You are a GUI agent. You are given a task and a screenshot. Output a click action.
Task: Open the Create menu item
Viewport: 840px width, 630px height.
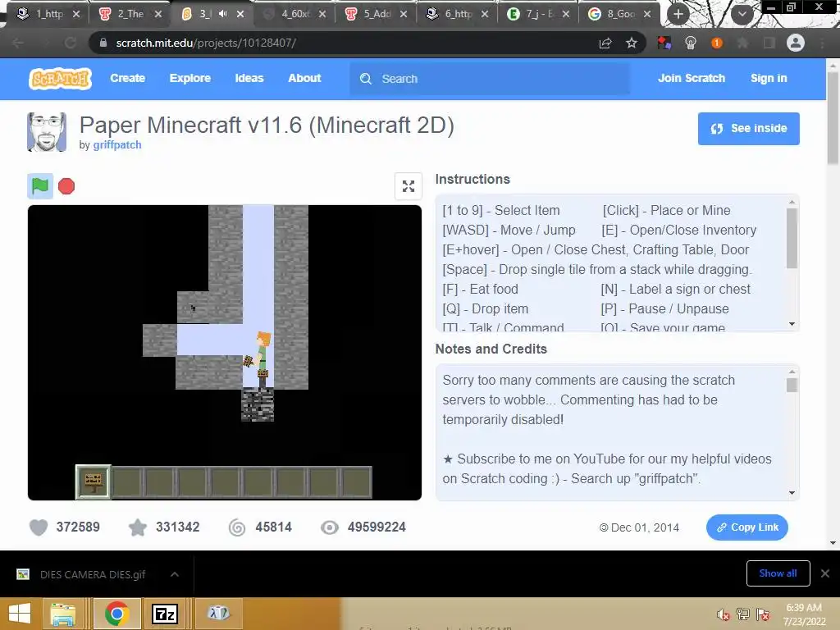pyautogui.click(x=127, y=78)
